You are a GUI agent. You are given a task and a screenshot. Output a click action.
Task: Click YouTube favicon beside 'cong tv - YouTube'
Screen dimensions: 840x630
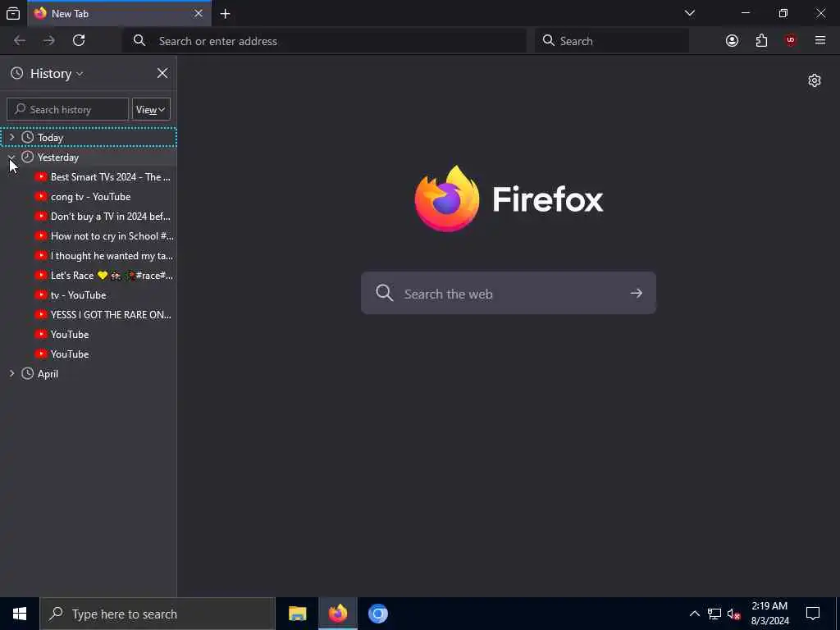(x=41, y=197)
